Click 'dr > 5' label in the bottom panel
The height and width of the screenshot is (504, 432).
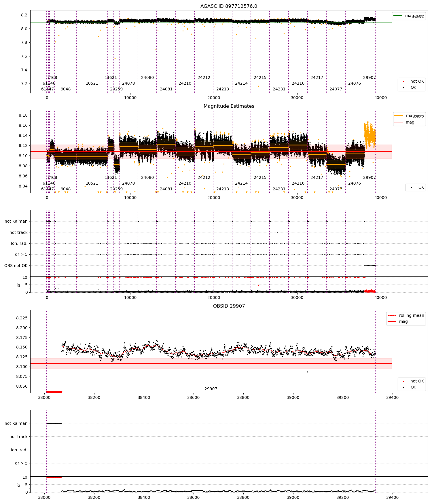[21, 463]
